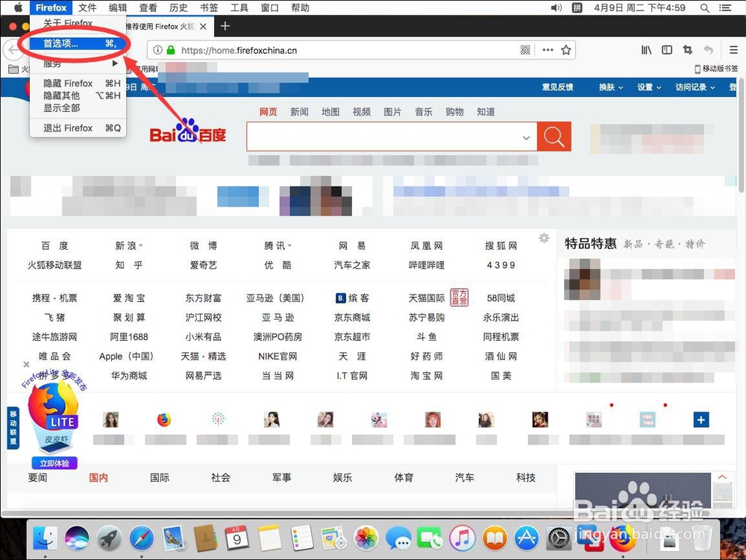The width and height of the screenshot is (746, 560).
Task: Click the undo arrow toolbar icon
Action: (709, 50)
